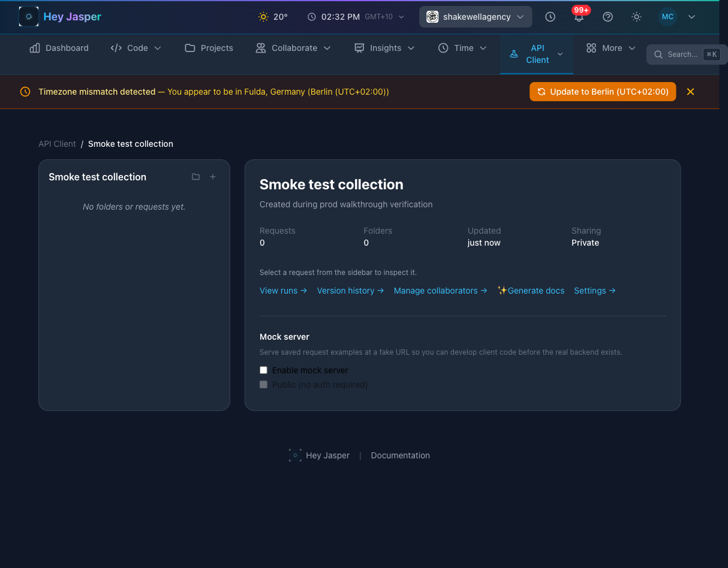The height and width of the screenshot is (568, 728).
Task: Expand the user account menu chevron
Action: (691, 17)
